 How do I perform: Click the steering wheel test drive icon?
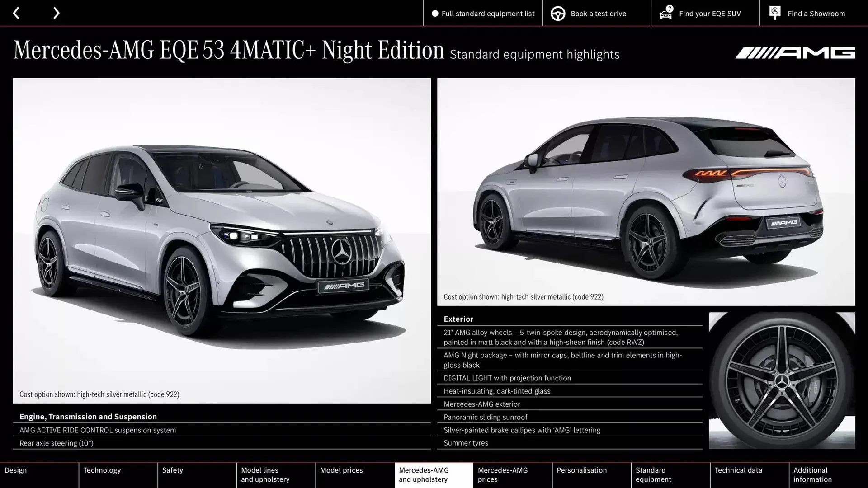(558, 14)
